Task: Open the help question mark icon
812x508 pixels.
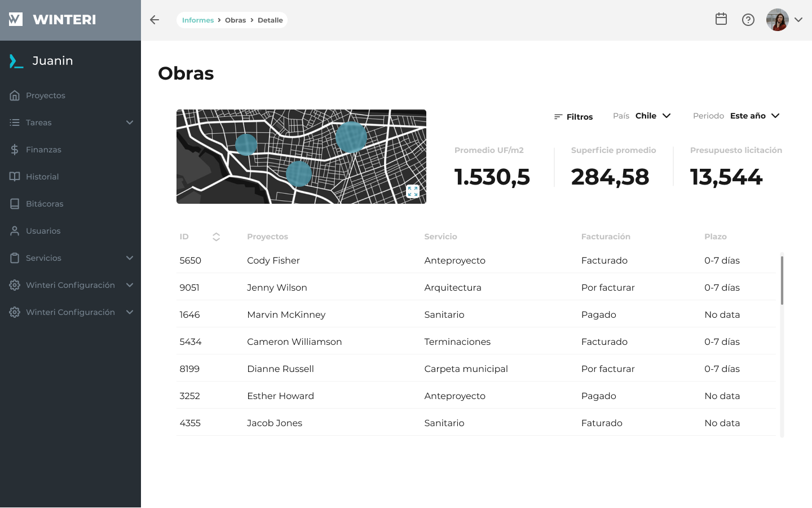Action: pyautogui.click(x=748, y=20)
